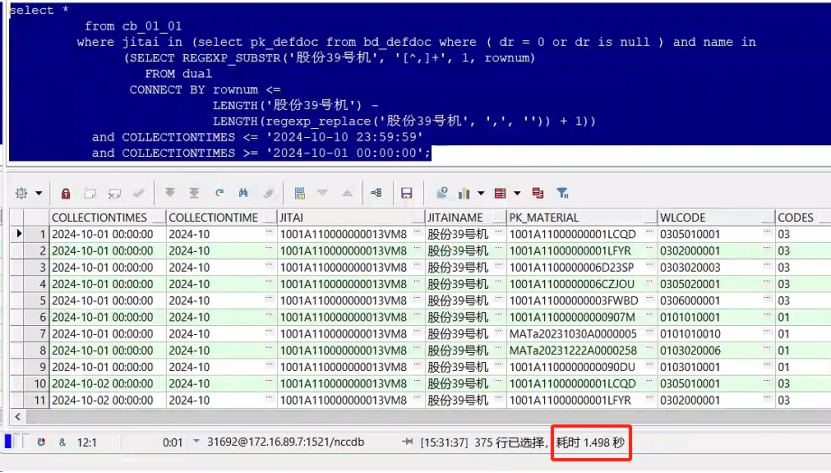Click connection 31692@172.16.89.7:1521/nccdb
This screenshot has width=831, height=473.
[286, 442]
